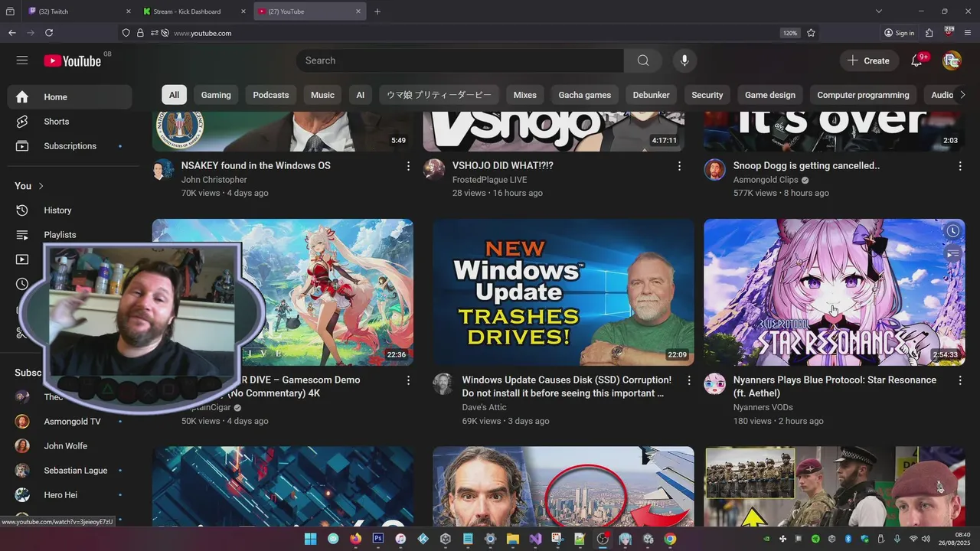Screen dimensions: 980x551
Task: Open the FrostedPlague LIVE channel avatar
Action: click(434, 169)
